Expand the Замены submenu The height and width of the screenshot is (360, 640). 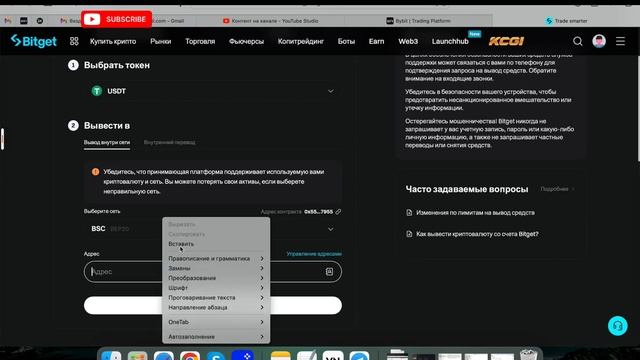(216, 268)
